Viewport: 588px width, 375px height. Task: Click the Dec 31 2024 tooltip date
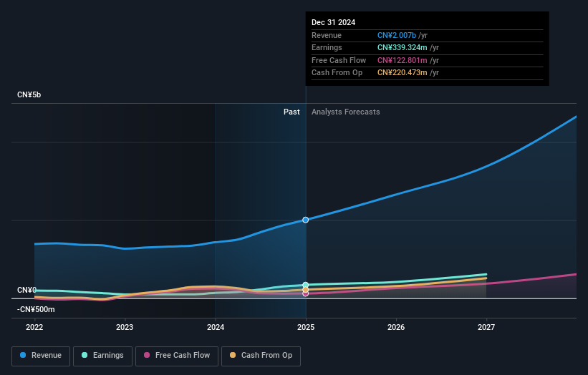333,22
